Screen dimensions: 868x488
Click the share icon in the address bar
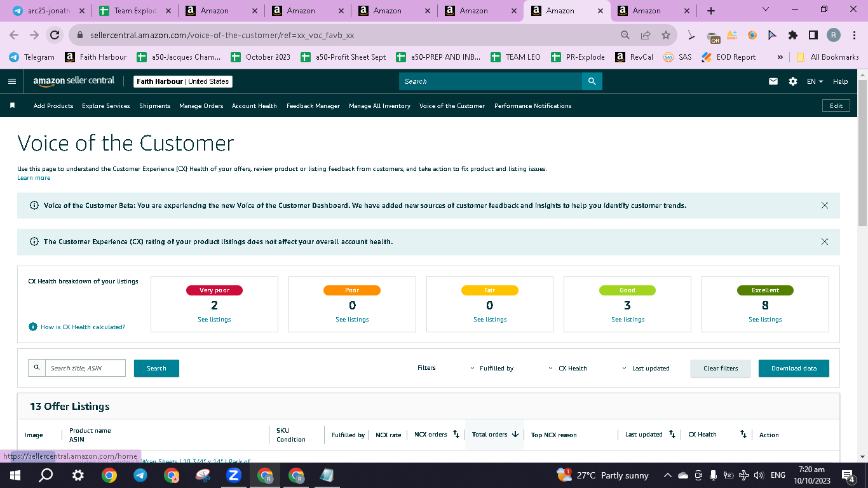[x=646, y=36]
